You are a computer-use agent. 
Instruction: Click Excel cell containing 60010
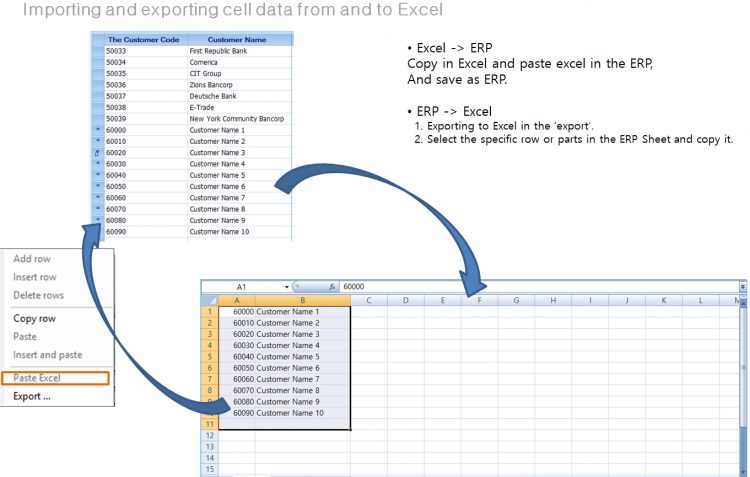[x=237, y=323]
